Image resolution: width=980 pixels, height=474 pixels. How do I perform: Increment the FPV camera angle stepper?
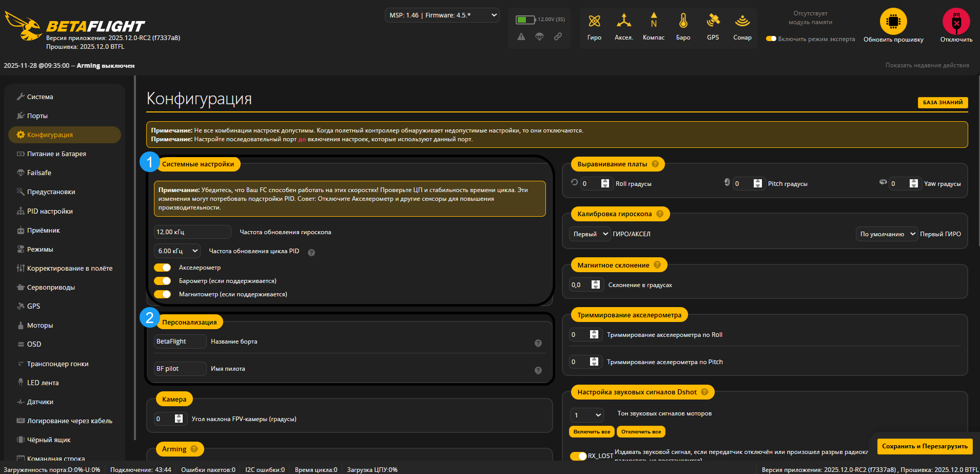tap(178, 416)
